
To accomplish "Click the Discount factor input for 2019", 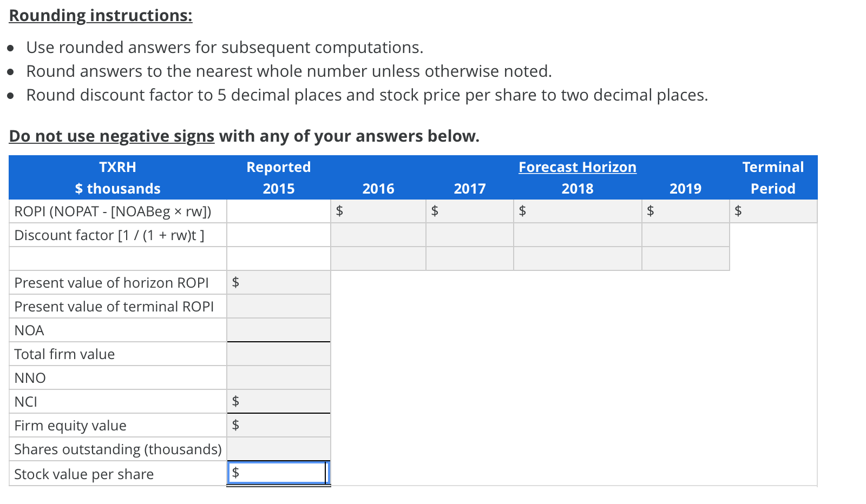I will [x=686, y=235].
